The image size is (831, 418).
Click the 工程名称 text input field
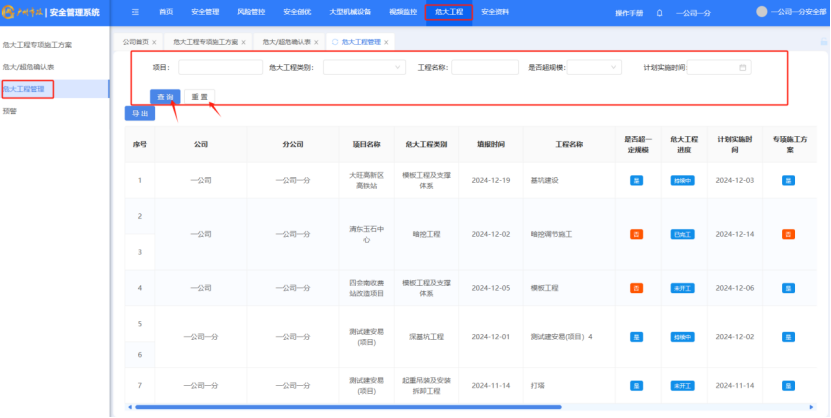click(485, 68)
